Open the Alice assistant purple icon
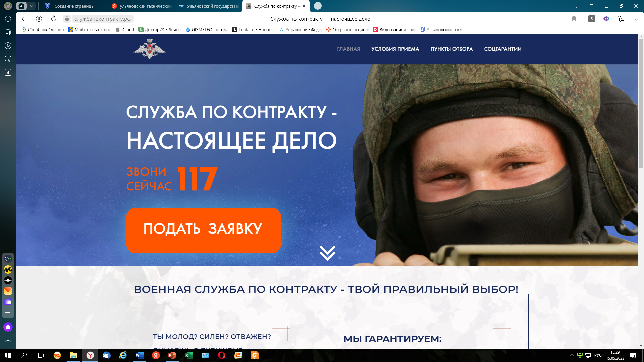Viewport: 644px width, 362px height. 8,327
